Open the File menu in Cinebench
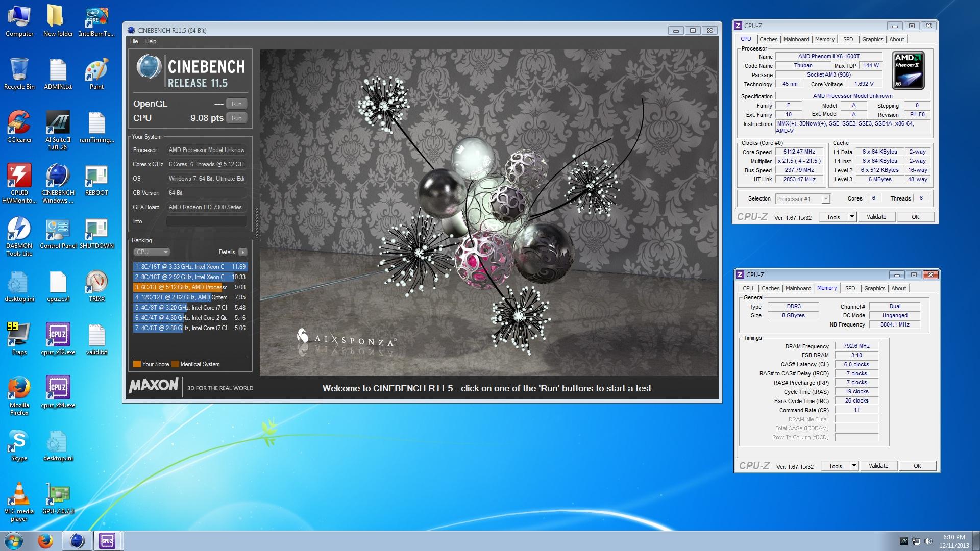Screen dimensions: 980x551 pyautogui.click(x=134, y=41)
